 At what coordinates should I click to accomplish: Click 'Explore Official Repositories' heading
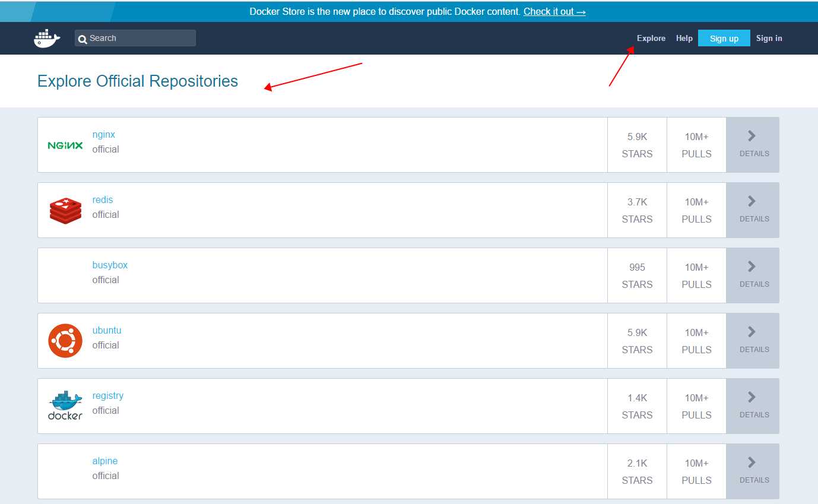(x=138, y=81)
